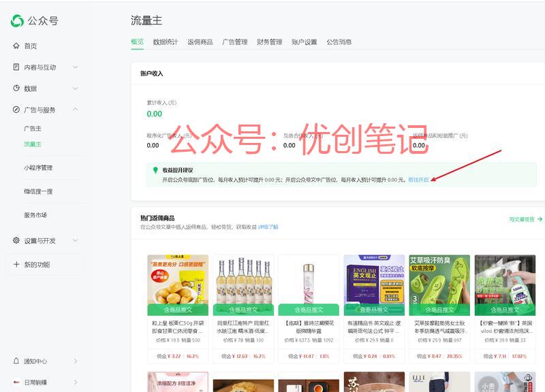Switch to the 广告管理 tab
Viewport: 545px width, 392px height.
tap(235, 42)
